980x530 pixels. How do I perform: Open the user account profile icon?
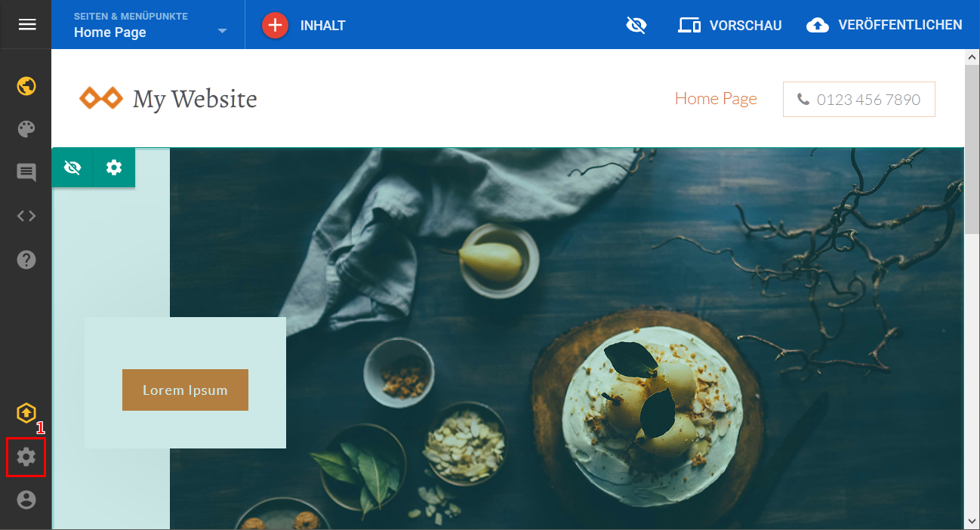pos(26,500)
